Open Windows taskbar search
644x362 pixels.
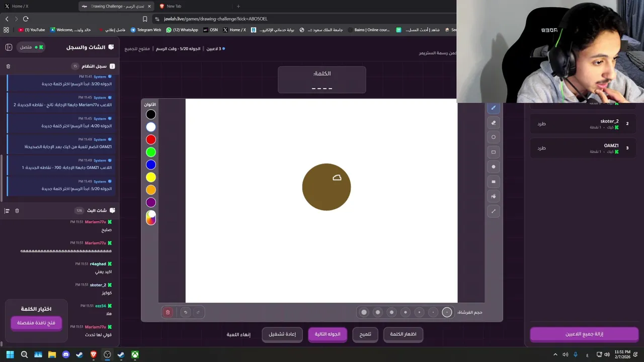tap(24, 354)
